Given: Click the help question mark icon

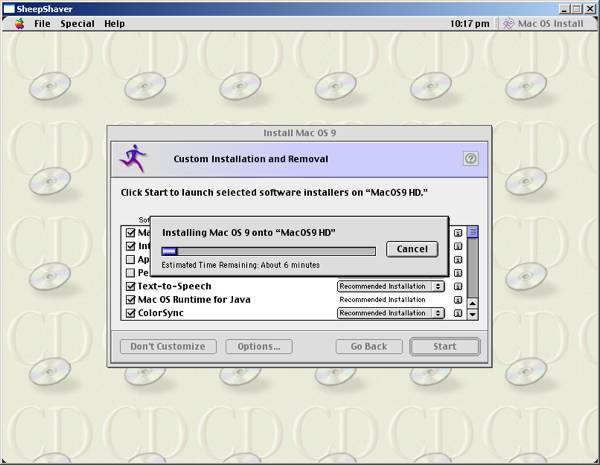Looking at the screenshot, I should (x=471, y=159).
